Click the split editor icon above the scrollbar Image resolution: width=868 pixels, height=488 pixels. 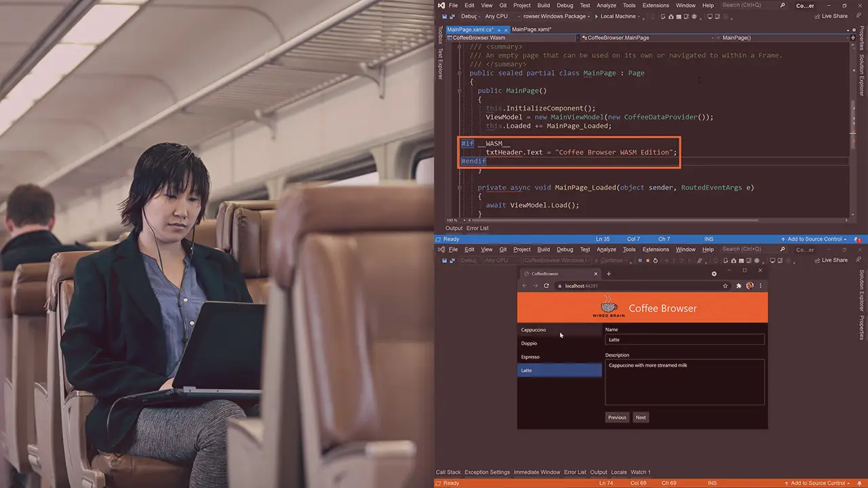pyautogui.click(x=853, y=38)
